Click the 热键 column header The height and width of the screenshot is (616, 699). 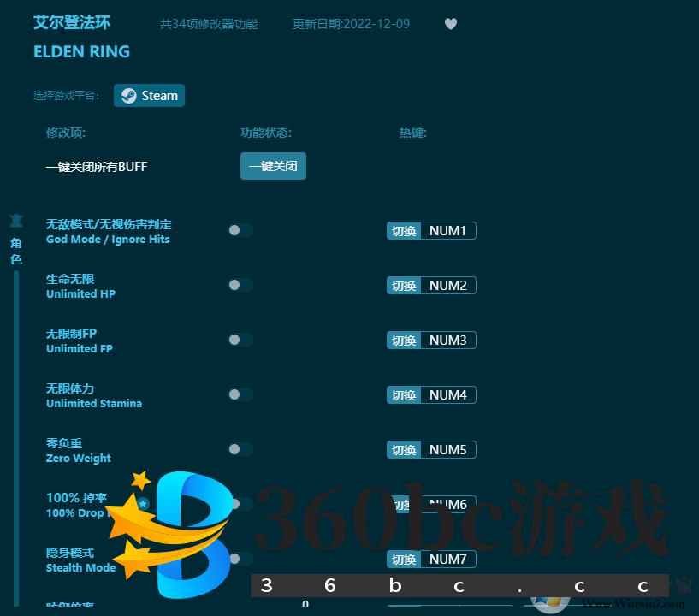[412, 133]
